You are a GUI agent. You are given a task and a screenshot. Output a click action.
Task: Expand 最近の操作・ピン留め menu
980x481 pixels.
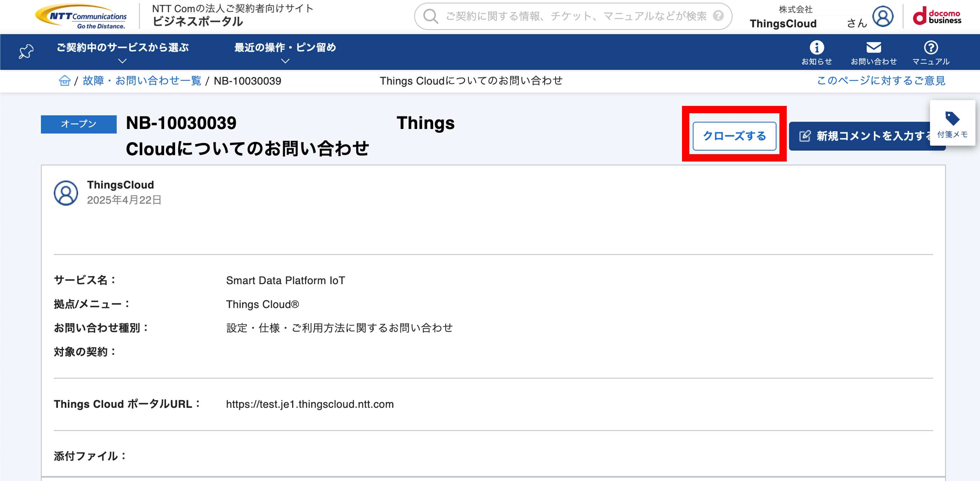[x=285, y=52]
